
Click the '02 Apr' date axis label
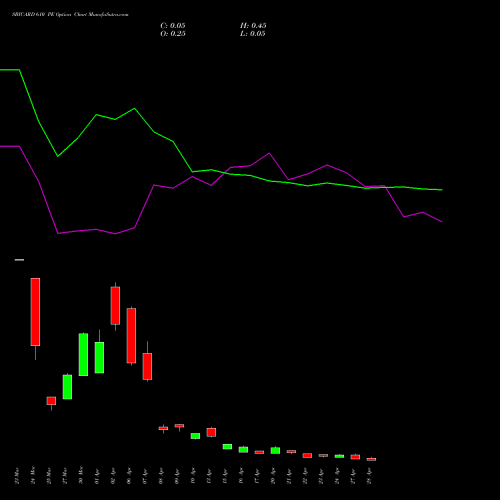click(113, 476)
